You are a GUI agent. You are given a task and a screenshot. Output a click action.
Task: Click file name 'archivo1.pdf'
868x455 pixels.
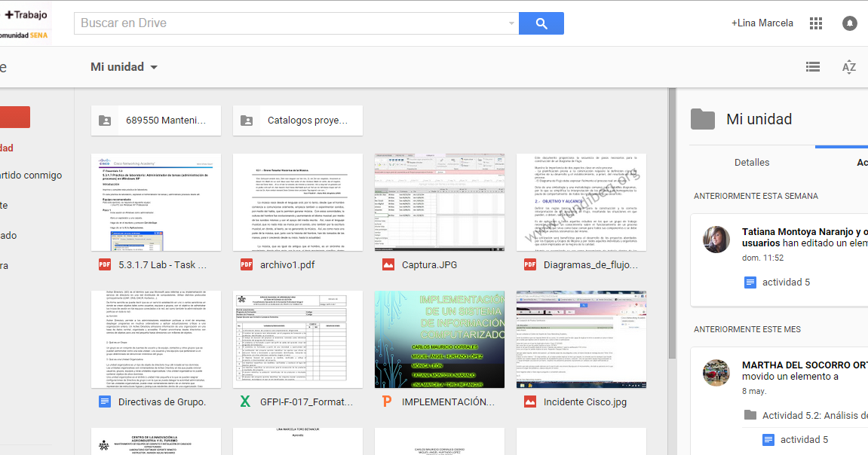287,265
